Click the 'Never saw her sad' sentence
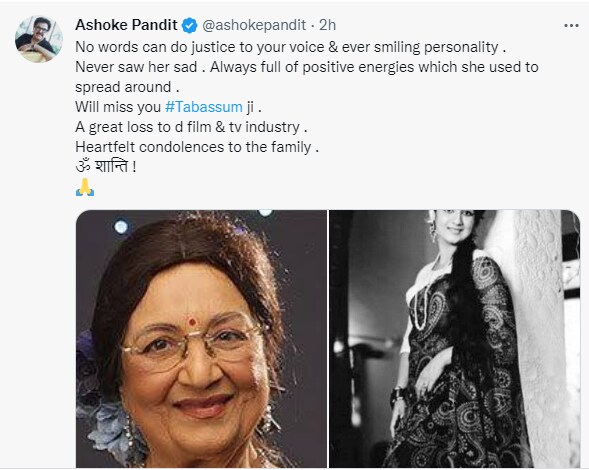Viewport: 589px width, 470px height. (139, 67)
